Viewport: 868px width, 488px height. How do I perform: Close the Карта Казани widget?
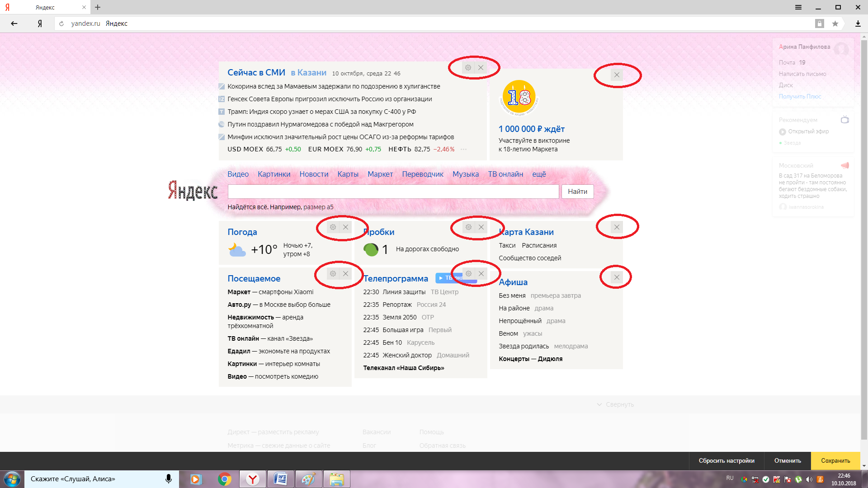(x=617, y=227)
